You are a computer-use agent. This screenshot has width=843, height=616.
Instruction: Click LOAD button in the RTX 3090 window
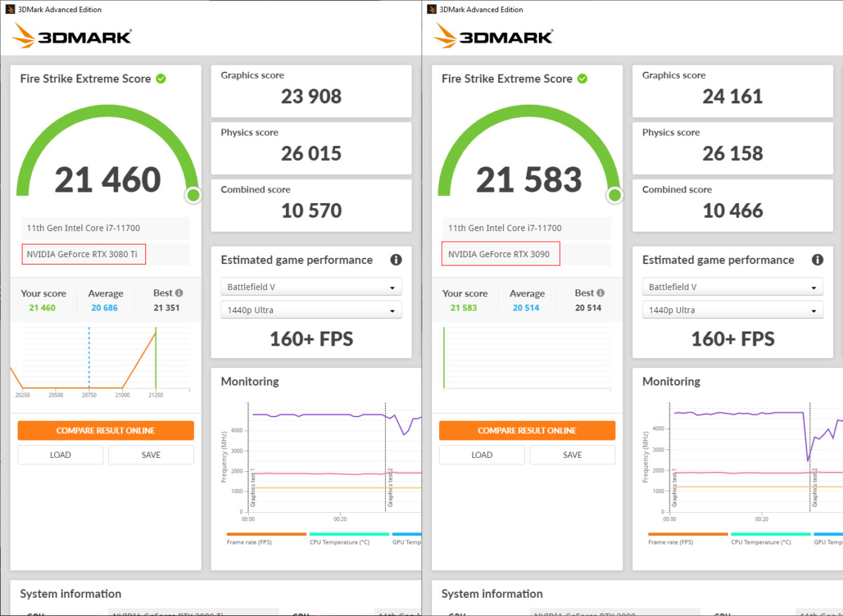(x=482, y=454)
